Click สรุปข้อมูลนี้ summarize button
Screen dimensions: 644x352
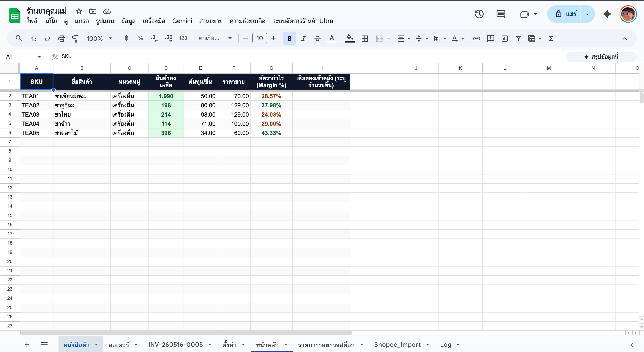601,57
